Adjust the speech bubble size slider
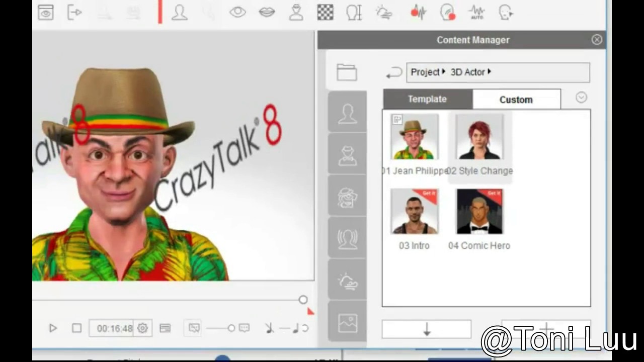644x362 pixels. [220, 328]
